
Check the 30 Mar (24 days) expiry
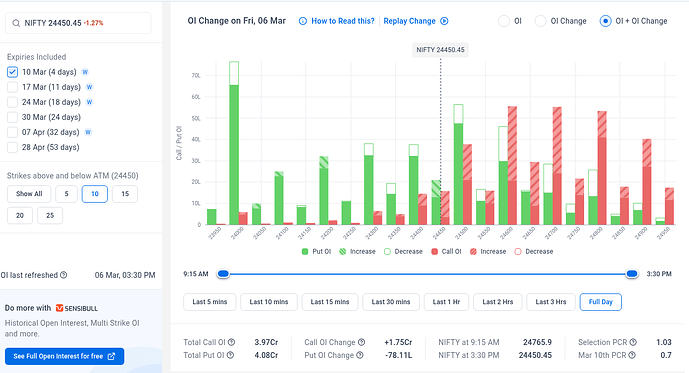(x=12, y=117)
